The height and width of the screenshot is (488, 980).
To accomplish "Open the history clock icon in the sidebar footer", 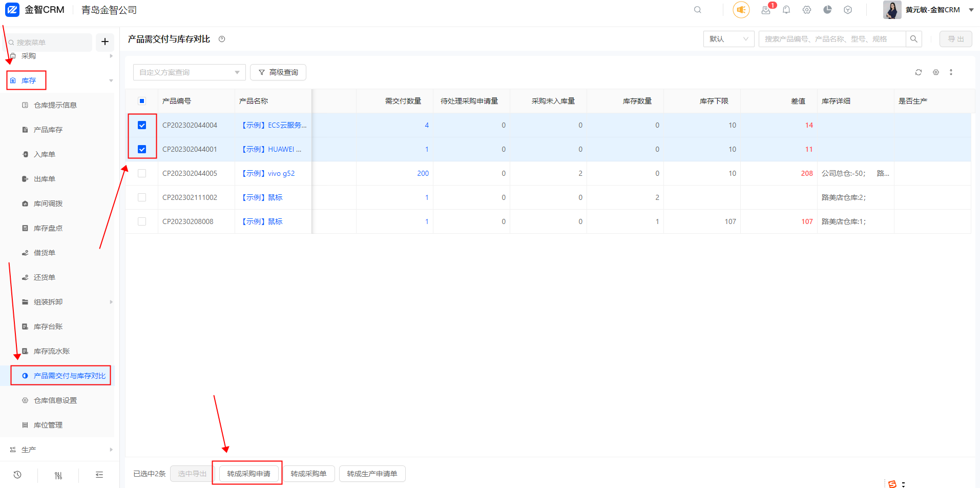I will 17,475.
